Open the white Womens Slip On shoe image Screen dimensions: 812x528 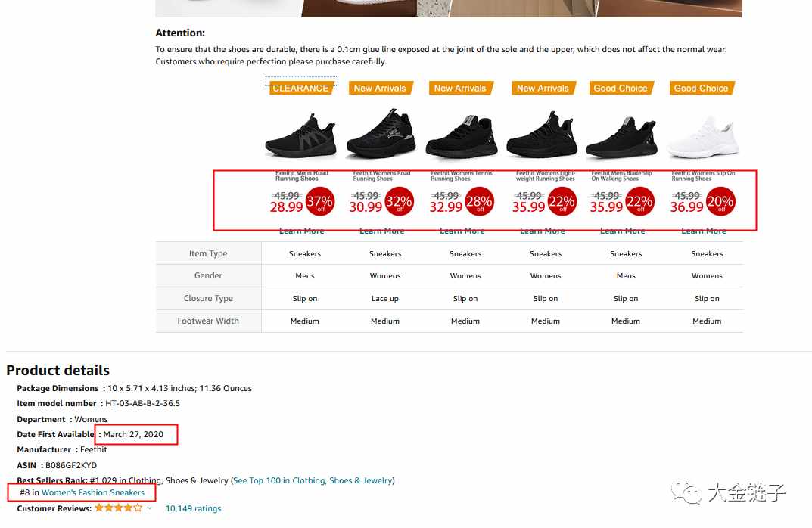point(704,136)
